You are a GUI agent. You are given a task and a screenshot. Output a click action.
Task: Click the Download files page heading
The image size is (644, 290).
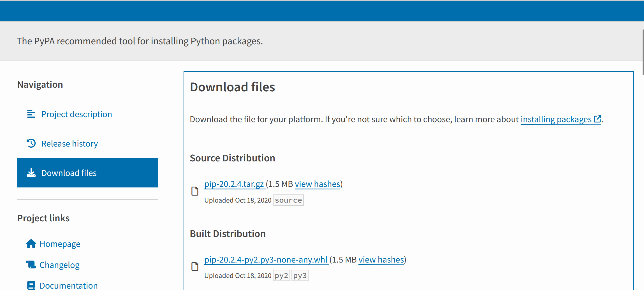[232, 87]
